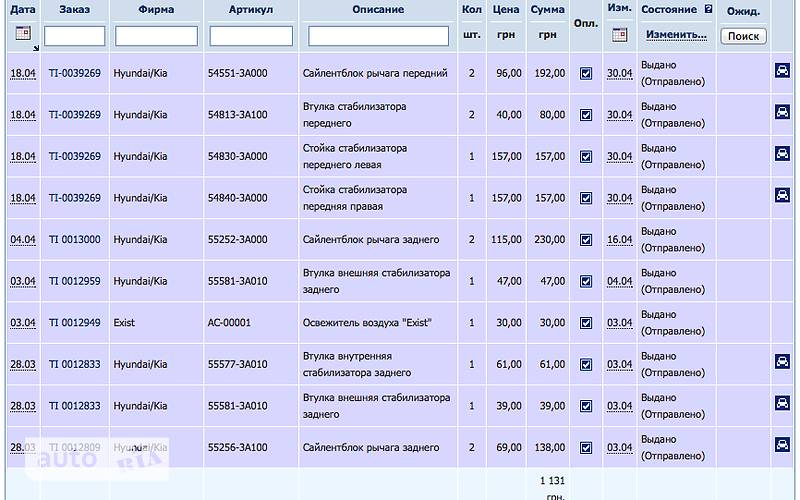Click the sort arrow below Дата calendar
Viewport: 800px width, 500px height.
(35, 47)
